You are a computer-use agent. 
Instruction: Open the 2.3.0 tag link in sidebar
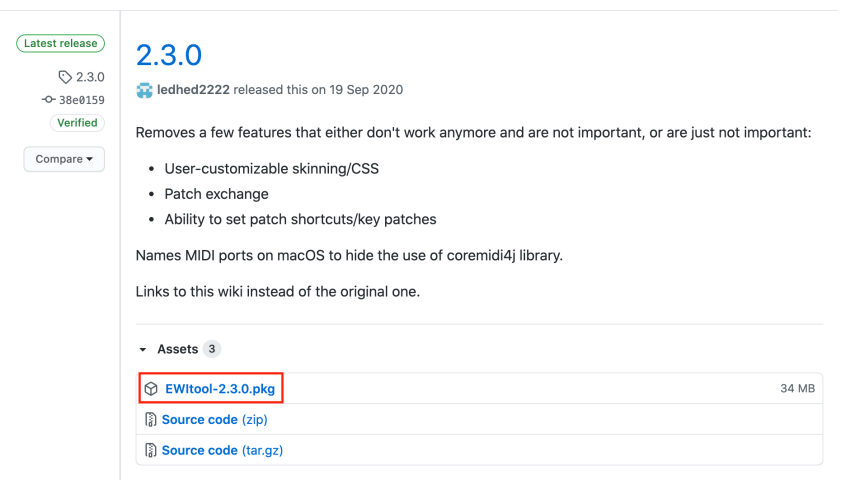click(x=90, y=77)
